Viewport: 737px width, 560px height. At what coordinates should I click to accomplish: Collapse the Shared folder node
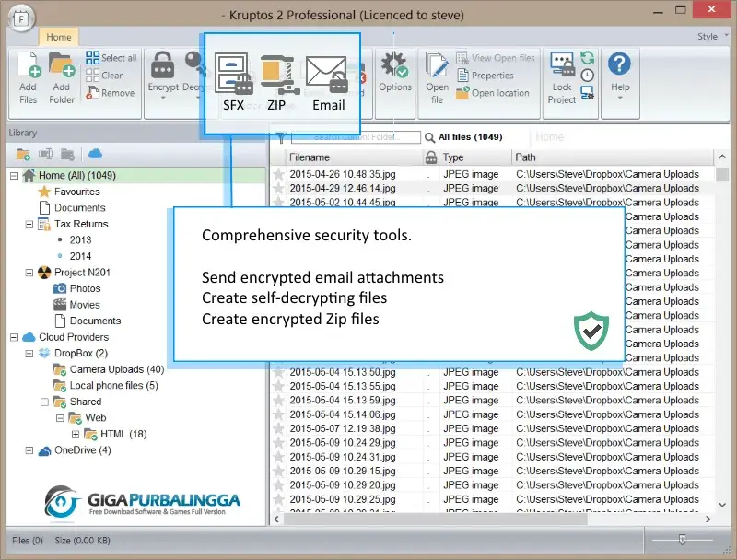pos(44,402)
